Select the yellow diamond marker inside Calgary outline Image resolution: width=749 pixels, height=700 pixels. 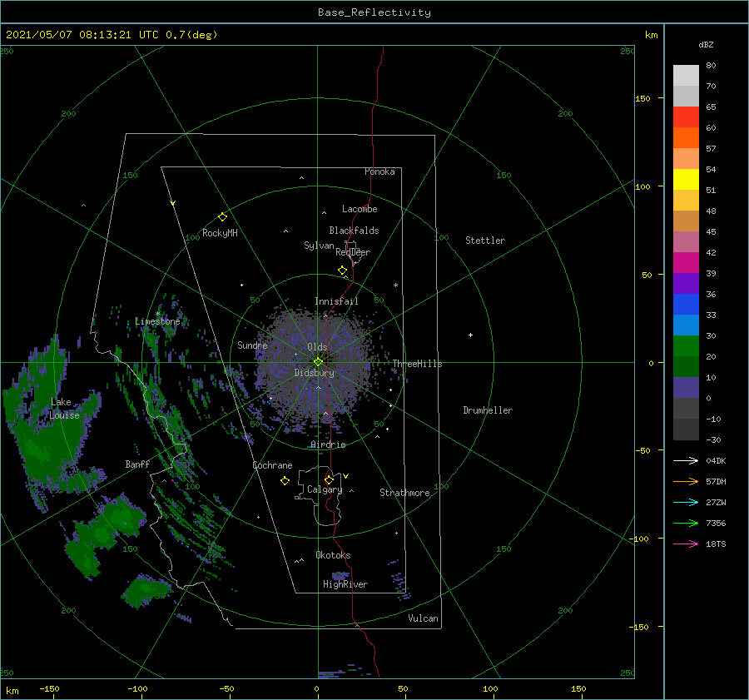329,479
